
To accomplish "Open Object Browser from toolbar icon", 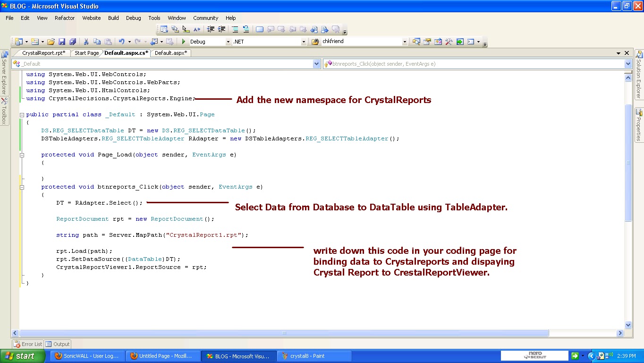I will 438,42.
